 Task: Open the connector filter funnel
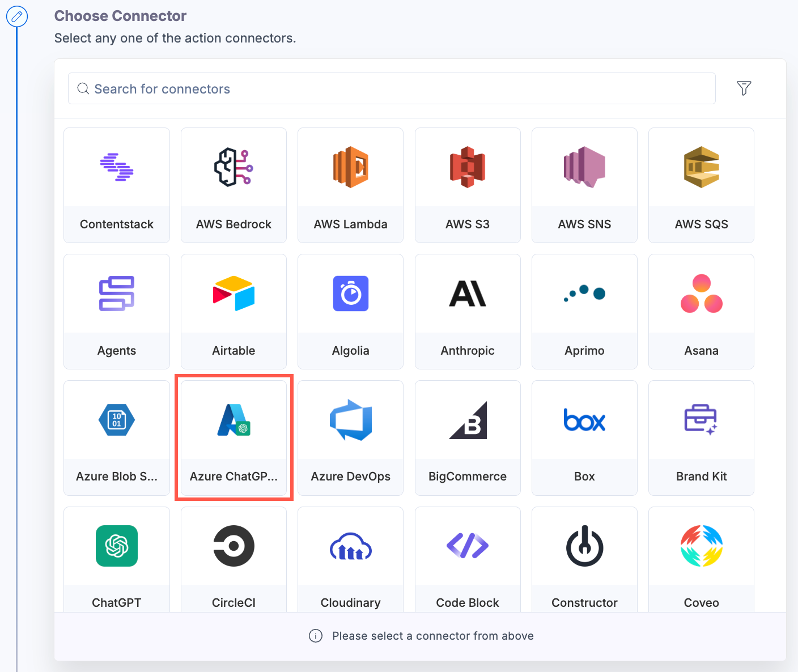[x=744, y=88]
